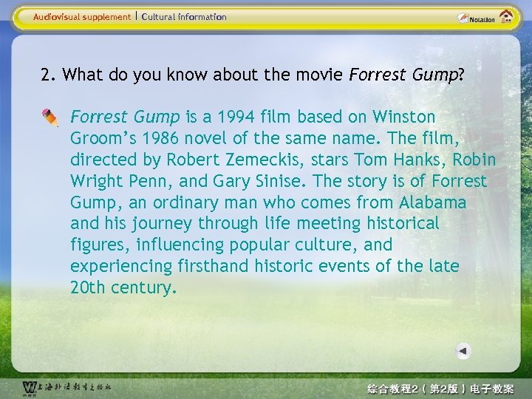Go to home via the house icon
This screenshot has width=532, height=399.
click(x=506, y=16)
